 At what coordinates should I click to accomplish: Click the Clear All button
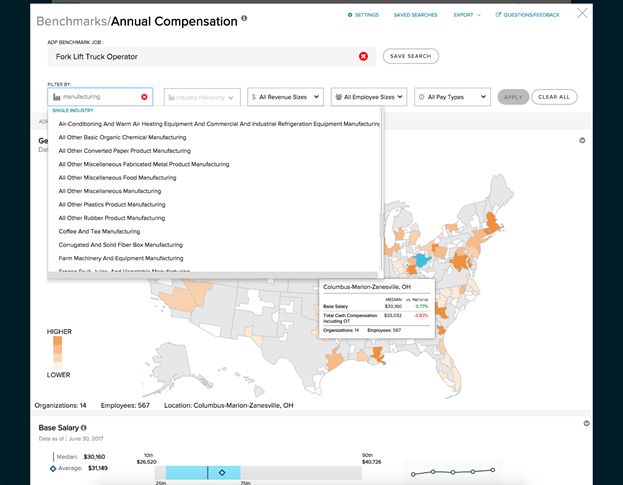[553, 97]
